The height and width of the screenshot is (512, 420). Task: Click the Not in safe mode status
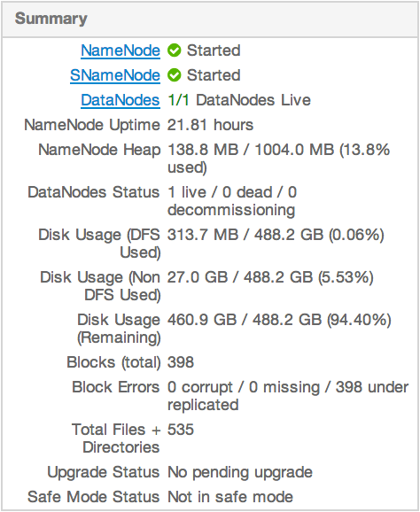[230, 497]
